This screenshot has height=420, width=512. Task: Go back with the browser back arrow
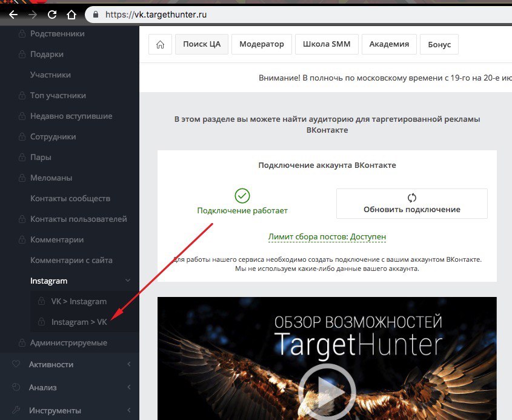[x=13, y=15]
